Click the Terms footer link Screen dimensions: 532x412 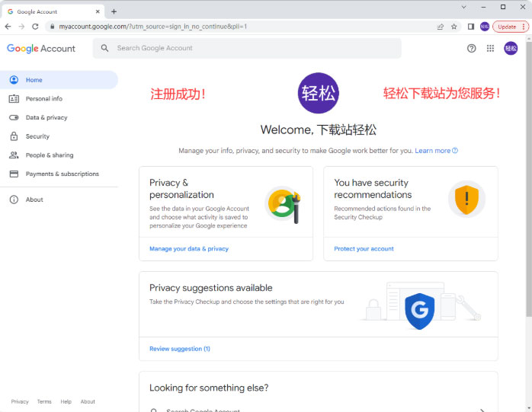point(44,402)
